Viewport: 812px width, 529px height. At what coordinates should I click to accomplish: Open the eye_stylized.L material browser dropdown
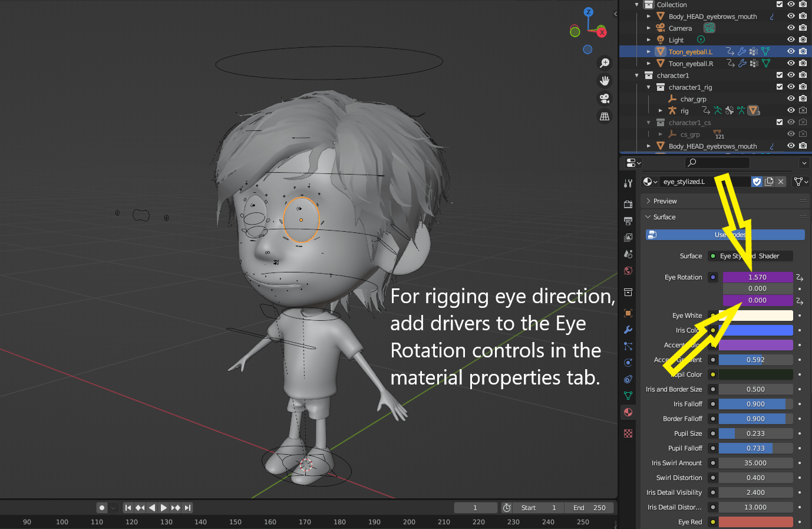pos(651,181)
